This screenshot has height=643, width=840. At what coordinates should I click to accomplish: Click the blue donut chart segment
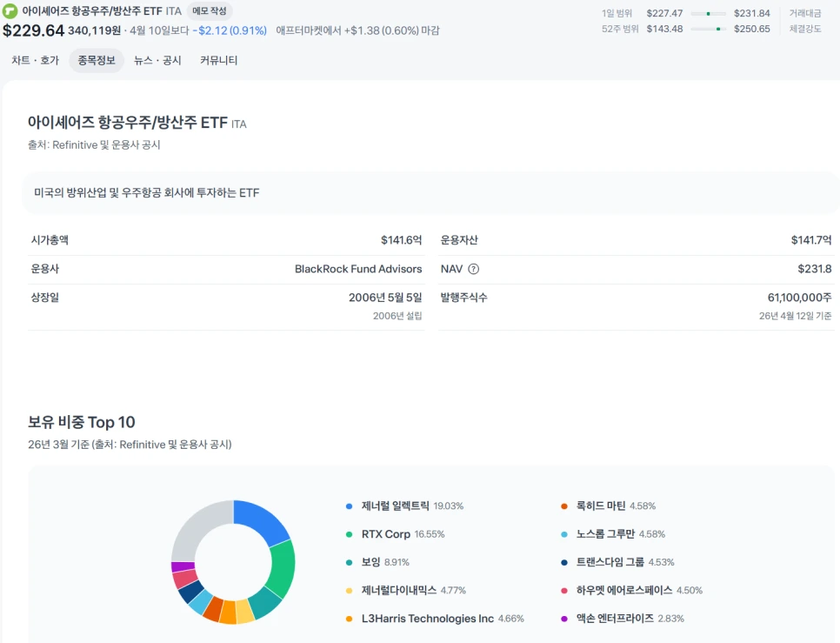coord(261,519)
